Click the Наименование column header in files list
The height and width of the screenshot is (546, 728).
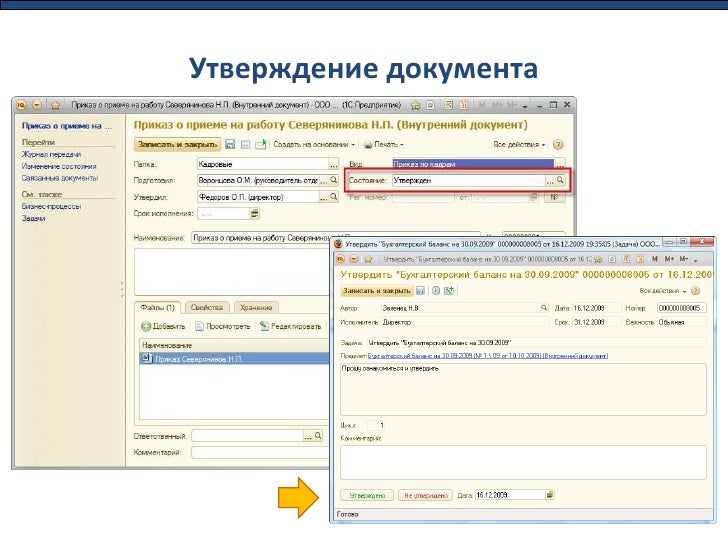pyautogui.click(x=234, y=345)
